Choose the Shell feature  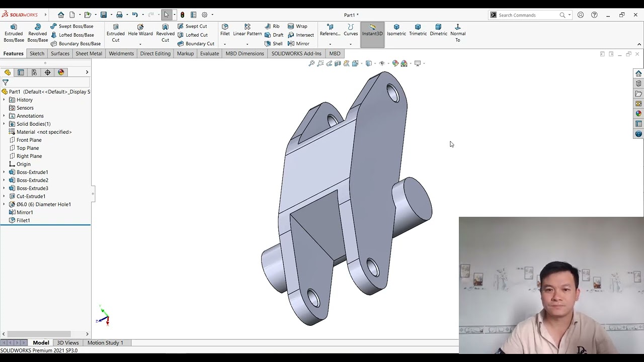click(x=274, y=43)
